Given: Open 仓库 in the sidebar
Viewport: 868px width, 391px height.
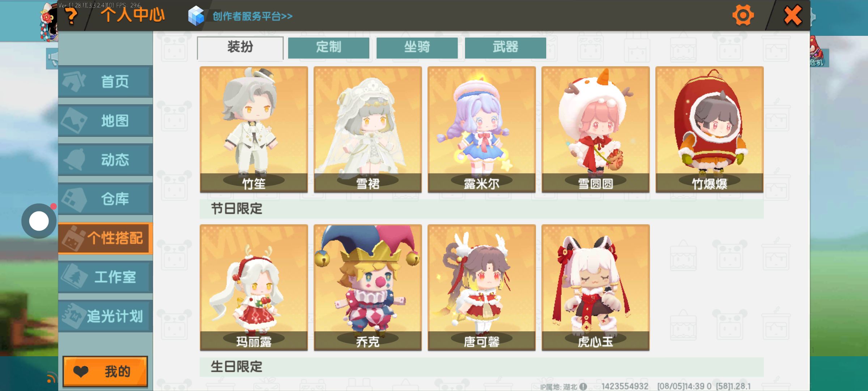Looking at the screenshot, I should pos(105,199).
